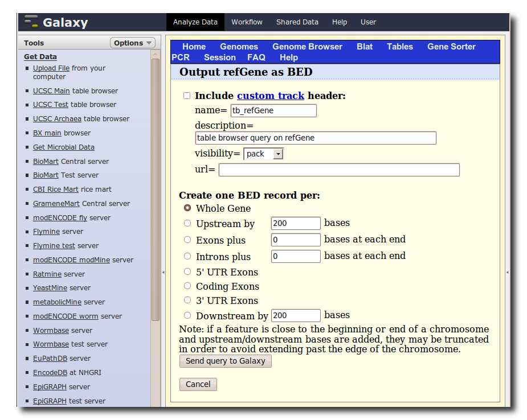Click the Downstream bases input field
Viewport: 527px width, 420px height.
coord(296,315)
